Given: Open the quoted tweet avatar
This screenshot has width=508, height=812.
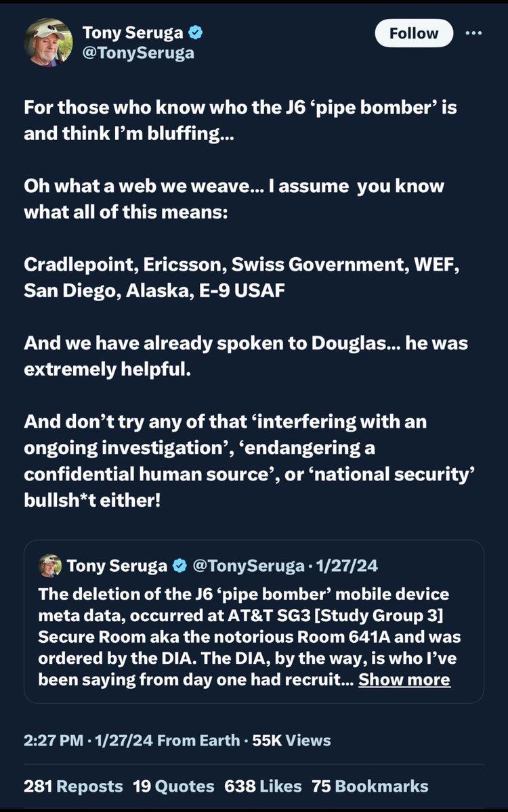Looking at the screenshot, I should click(x=50, y=566).
